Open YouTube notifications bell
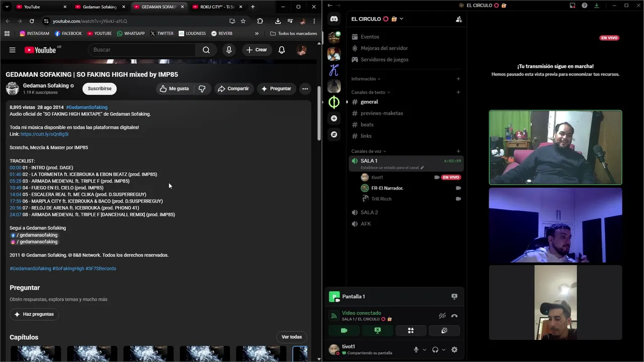The height and width of the screenshot is (362, 644). [x=282, y=50]
